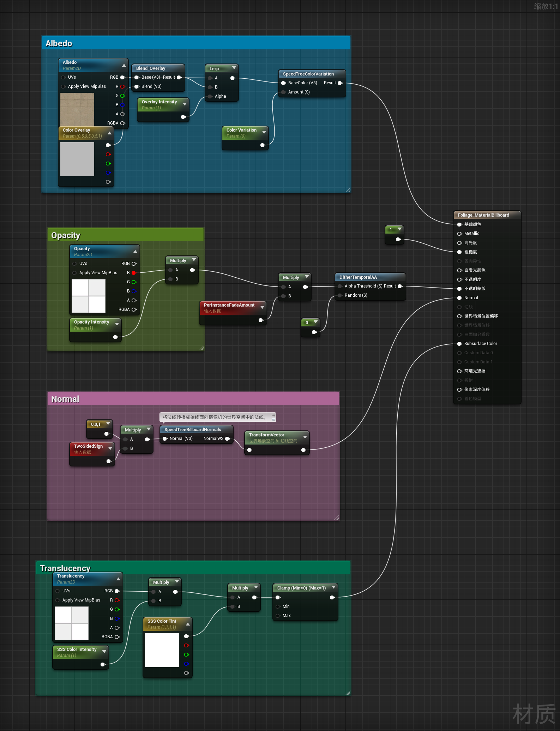Select the Albedo node RGBA output pin
The image size is (560, 731).
coord(123,123)
